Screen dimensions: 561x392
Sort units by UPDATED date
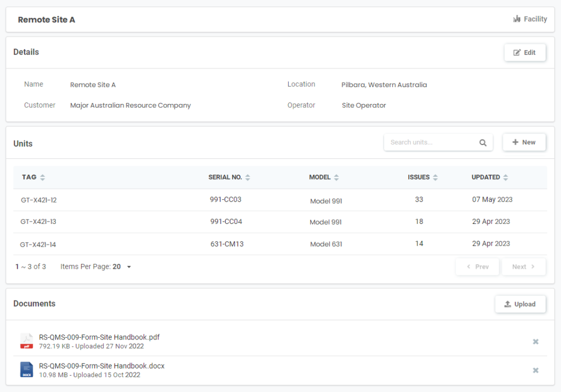pyautogui.click(x=506, y=177)
